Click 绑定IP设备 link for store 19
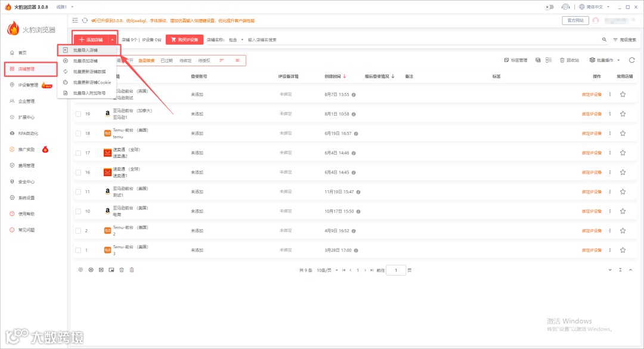This screenshot has width=644, height=349. coord(592,114)
